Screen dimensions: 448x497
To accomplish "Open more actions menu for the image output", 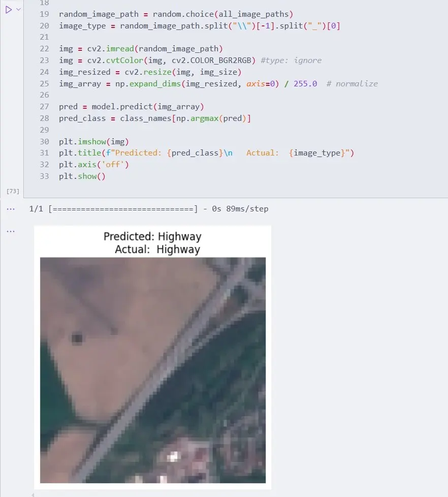I will click(11, 231).
